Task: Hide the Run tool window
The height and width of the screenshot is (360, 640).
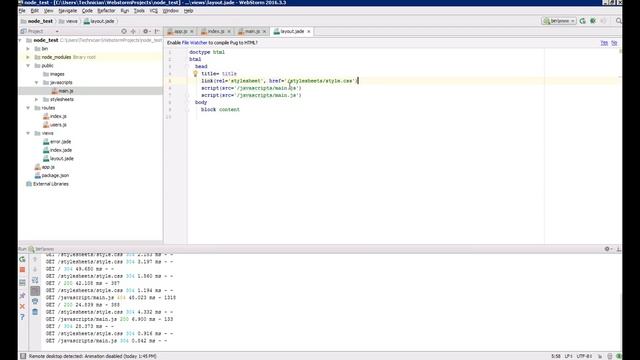Action: pos(619,249)
